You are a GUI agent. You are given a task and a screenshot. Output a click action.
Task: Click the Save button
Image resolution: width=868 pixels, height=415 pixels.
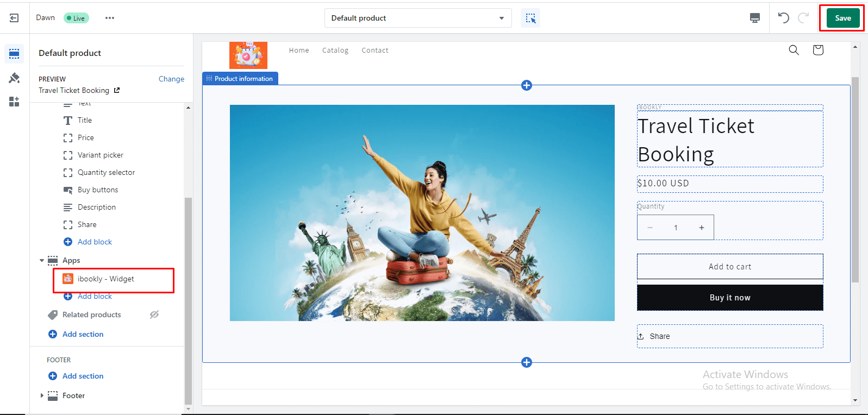(x=842, y=18)
